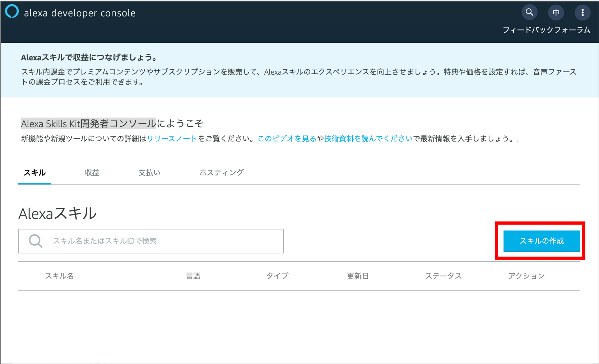Sort by the 更新日 column header
Screen dimensions: 599x364
click(x=358, y=276)
